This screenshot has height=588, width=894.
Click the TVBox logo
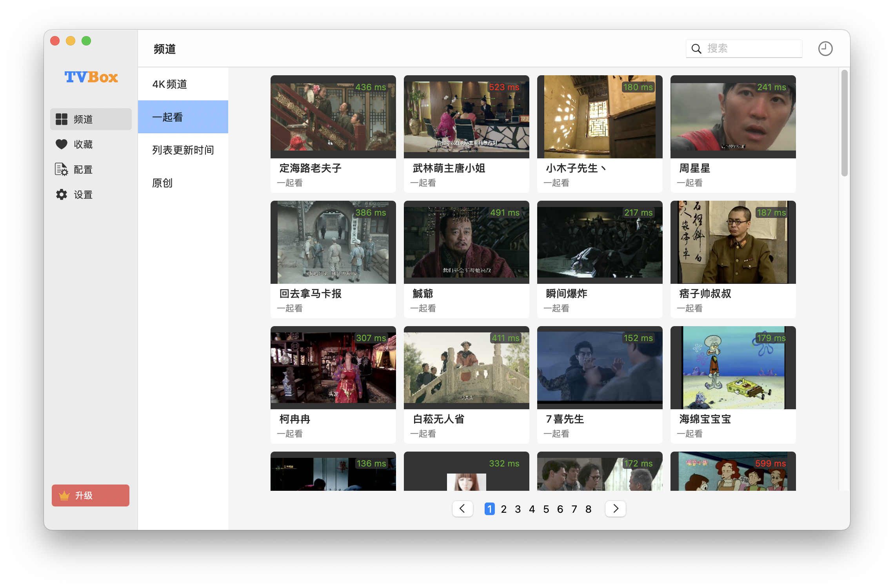pos(90,77)
